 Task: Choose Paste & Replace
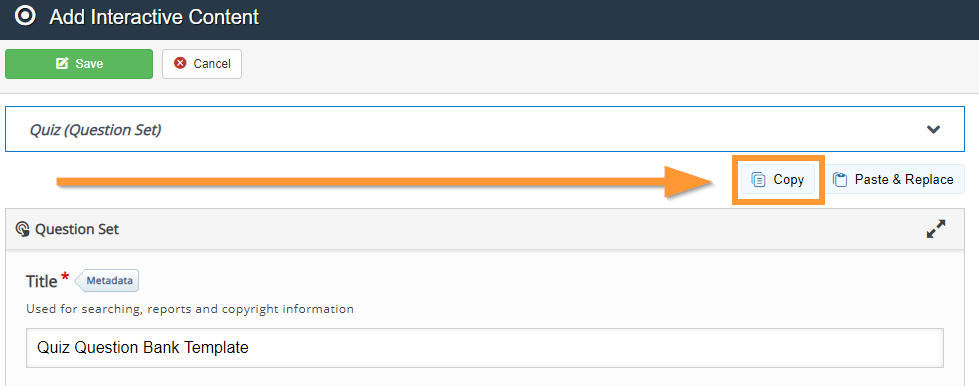click(895, 180)
